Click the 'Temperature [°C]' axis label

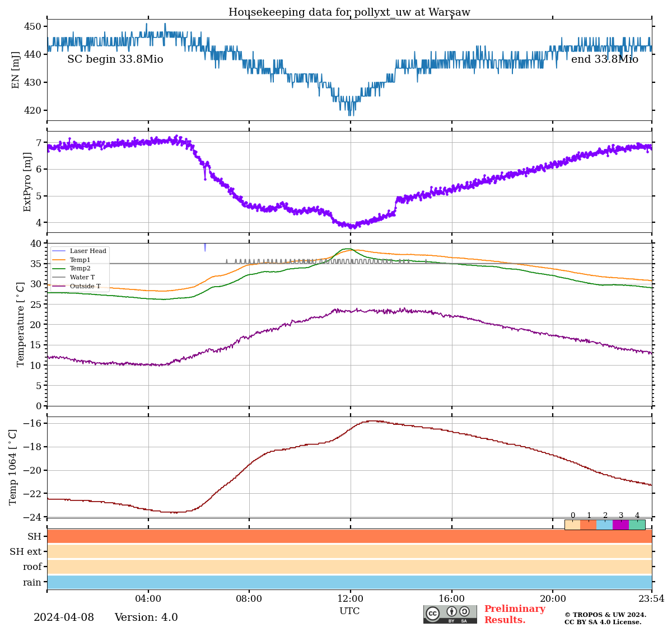click(x=21, y=324)
